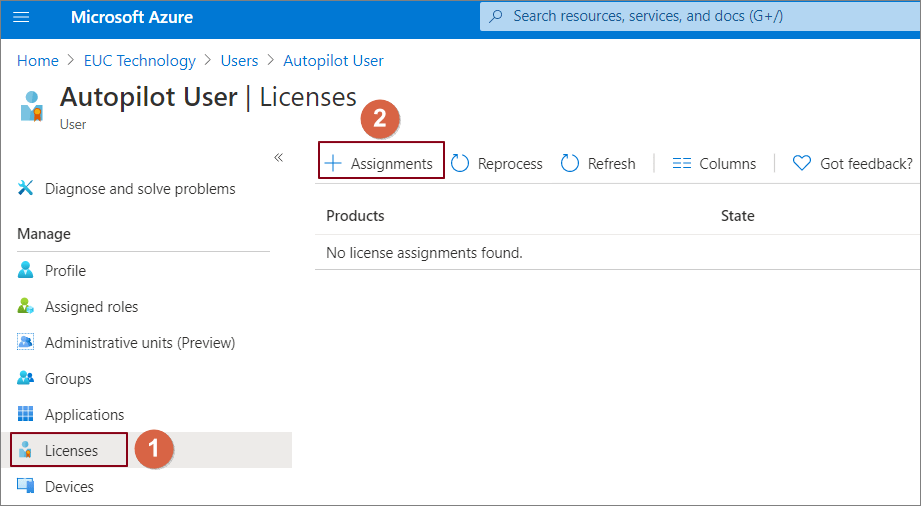921x506 pixels.
Task: Click the feedback heart icon
Action: 802,163
